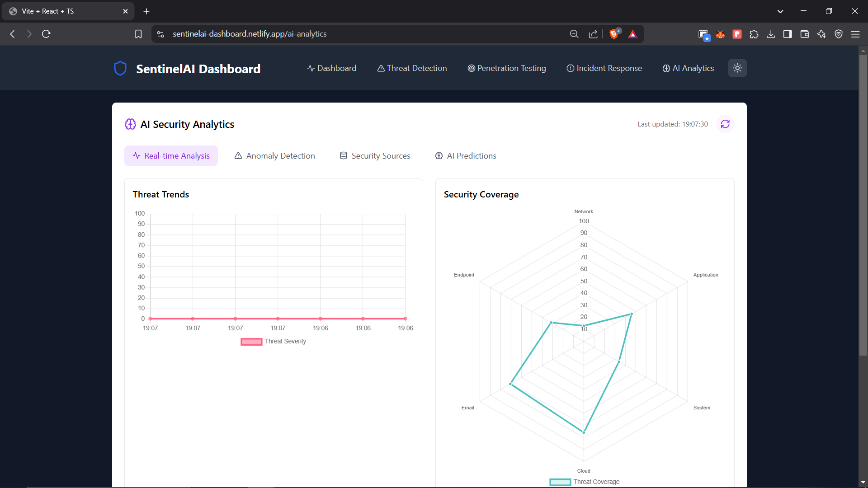Click the Penetration Testing target icon
Screen dimensions: 868x488
point(471,68)
